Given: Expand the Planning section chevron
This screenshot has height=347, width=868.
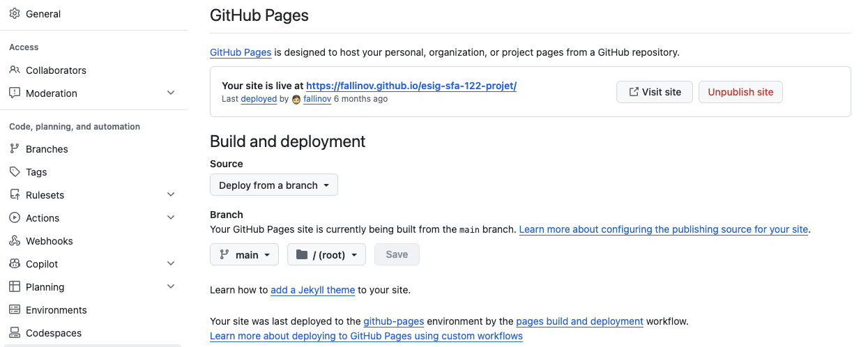Looking at the screenshot, I should pos(171,287).
